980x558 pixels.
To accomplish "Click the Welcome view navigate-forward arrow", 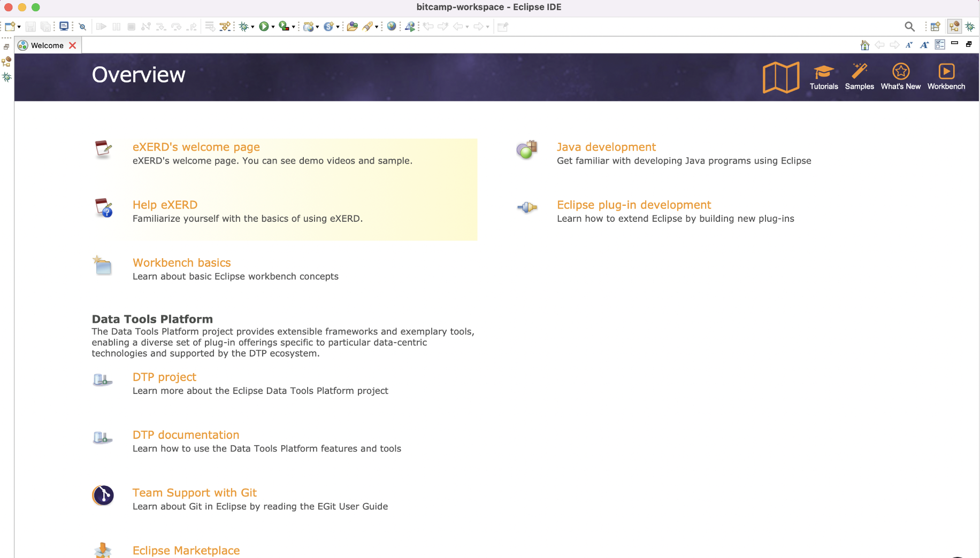I will (x=894, y=45).
